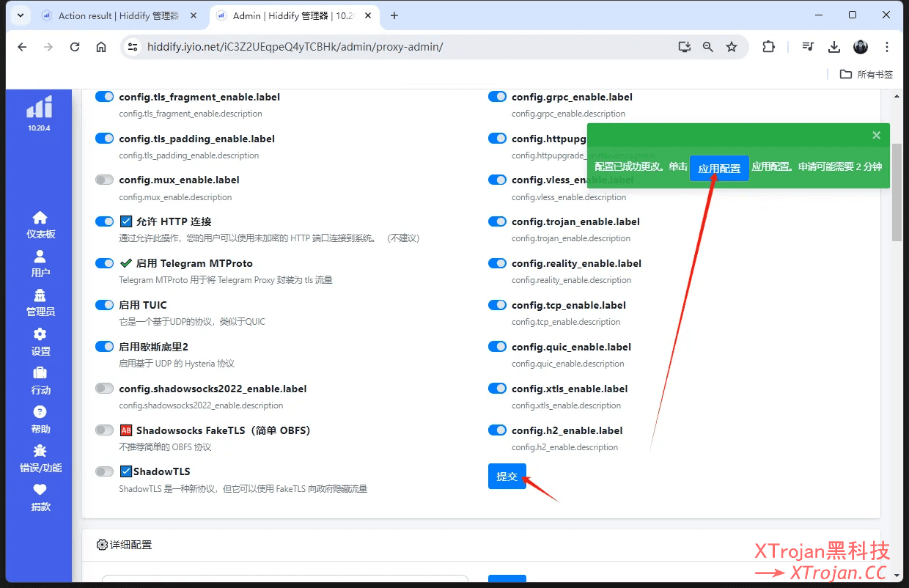Click the scrollbar up arrow
The width and height of the screenshot is (909, 588).
pyautogui.click(x=897, y=96)
